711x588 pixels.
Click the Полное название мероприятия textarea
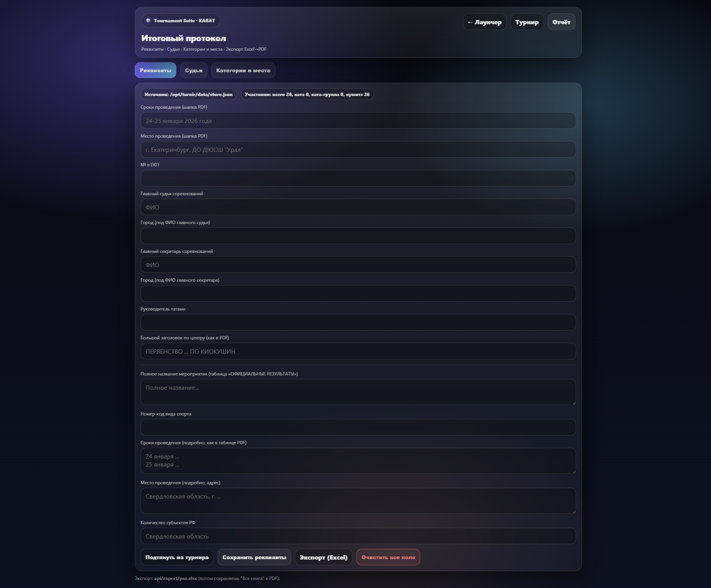358,392
